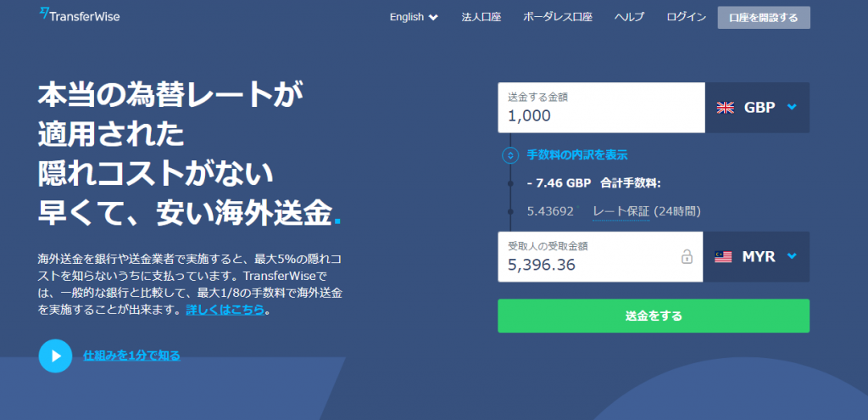The image size is (868, 420).
Task: Follow the 詳しくはこちら link
Action: 225,310
